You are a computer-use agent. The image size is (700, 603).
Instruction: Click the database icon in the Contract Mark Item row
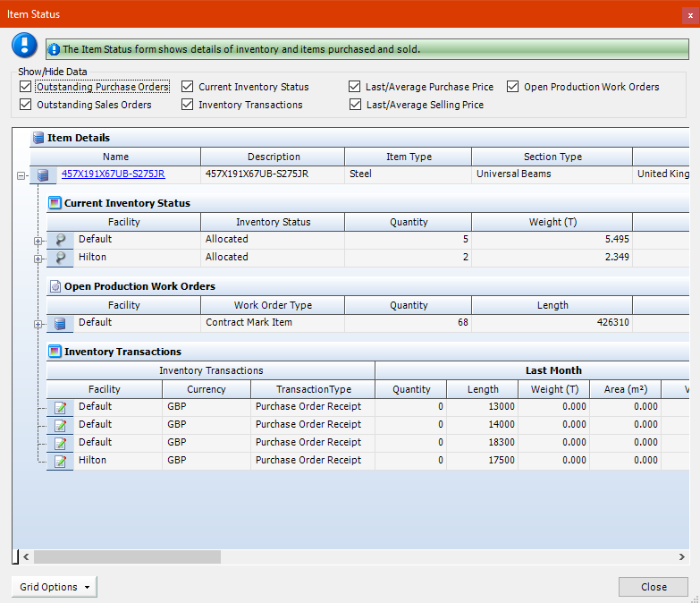60,323
